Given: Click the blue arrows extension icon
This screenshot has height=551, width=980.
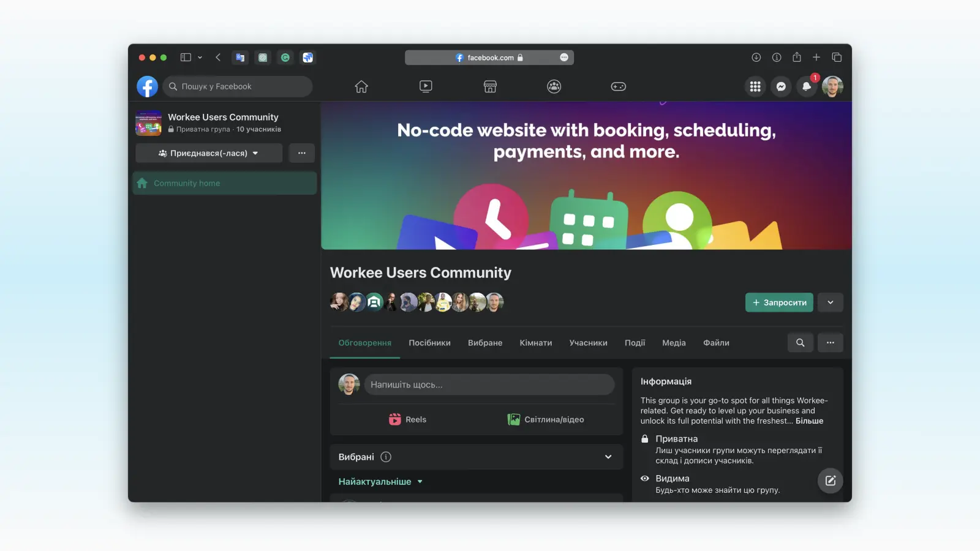Looking at the screenshot, I should pos(308,58).
